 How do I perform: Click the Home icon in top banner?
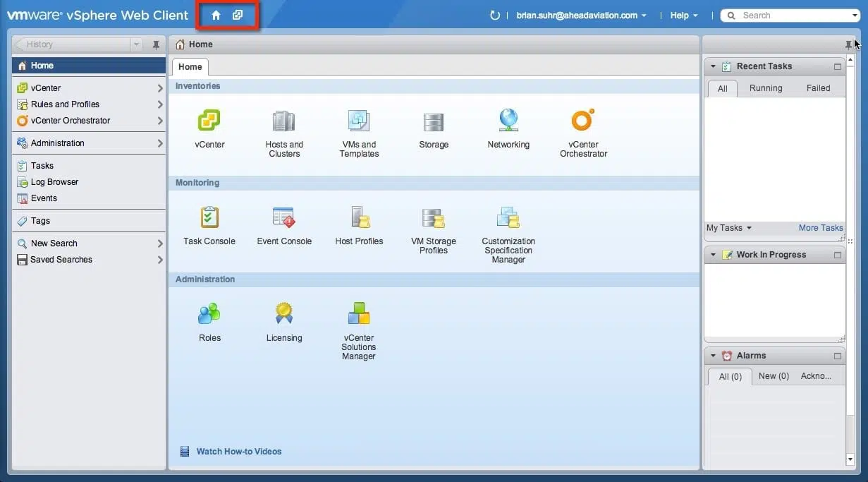[216, 15]
